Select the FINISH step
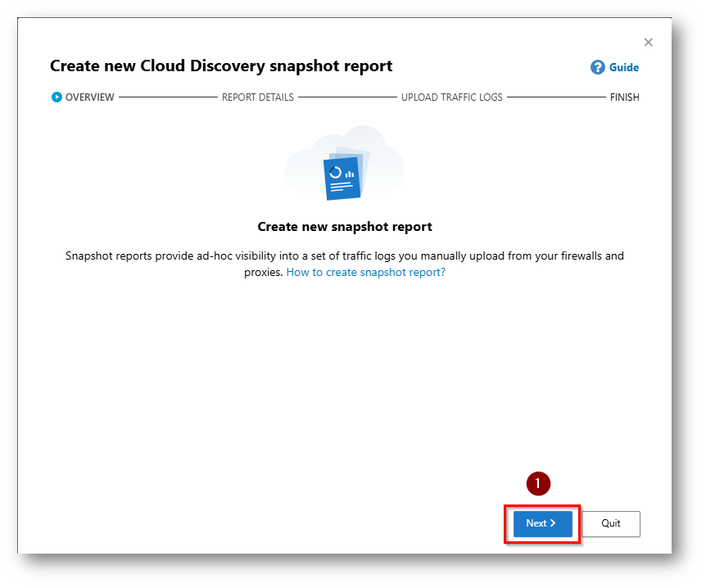Screen dimensions: 706x588 pos(624,97)
